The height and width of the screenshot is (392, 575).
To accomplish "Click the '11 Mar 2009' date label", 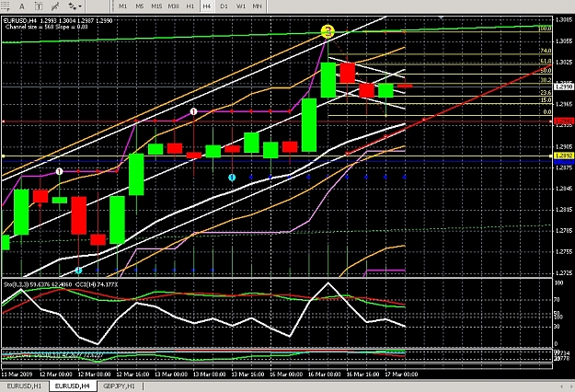I will (x=17, y=375).
